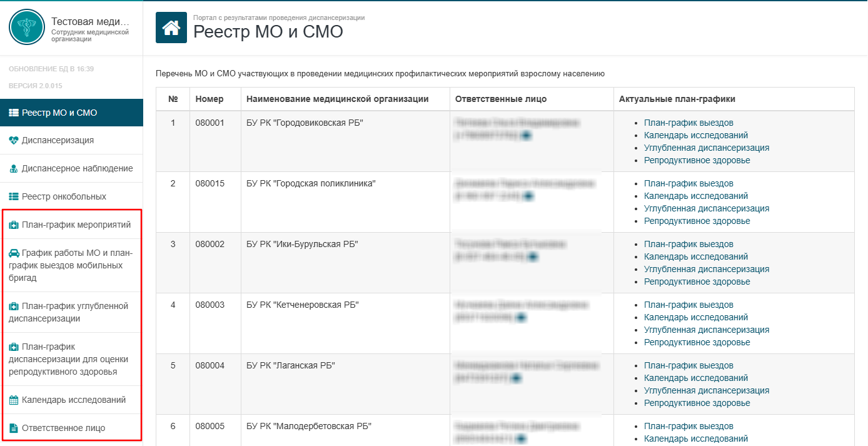Screen dimensions: 868x446
Task: Click the medkit icon beside План-график мероприятий
Action: point(14,225)
